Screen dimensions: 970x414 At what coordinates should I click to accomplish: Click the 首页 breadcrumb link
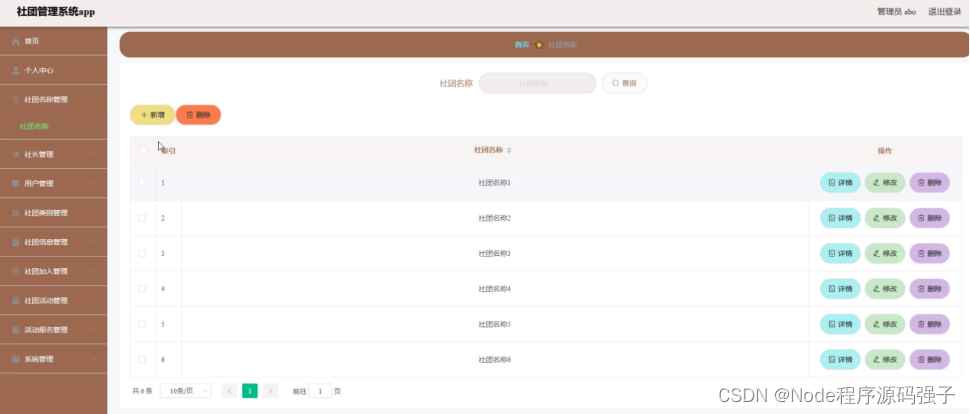(522, 45)
